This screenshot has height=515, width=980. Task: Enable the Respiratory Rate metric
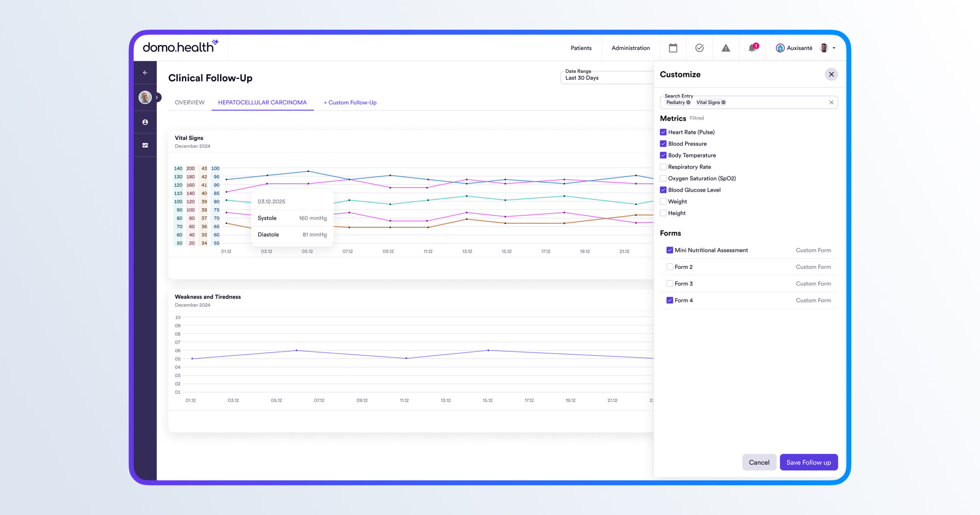[663, 167]
